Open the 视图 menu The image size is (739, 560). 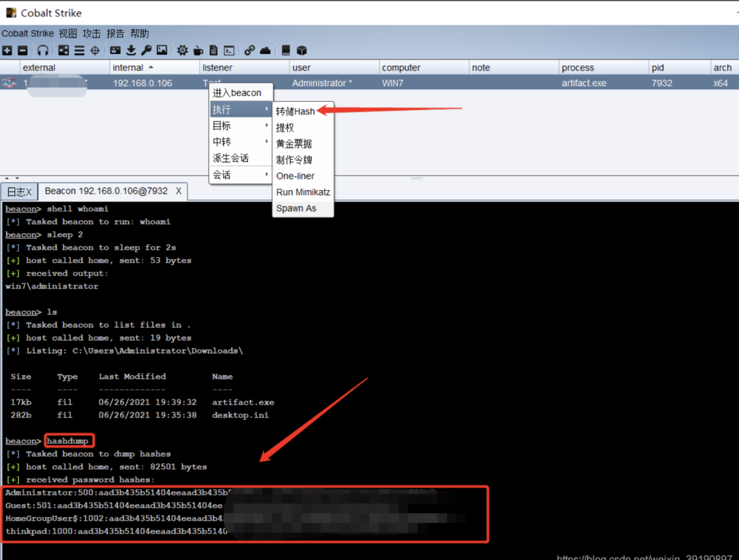click(x=68, y=34)
